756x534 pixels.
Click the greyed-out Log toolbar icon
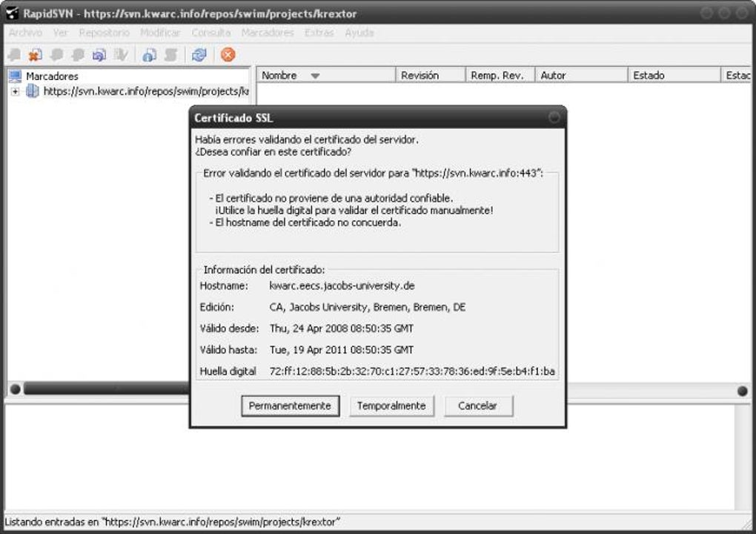(170, 54)
